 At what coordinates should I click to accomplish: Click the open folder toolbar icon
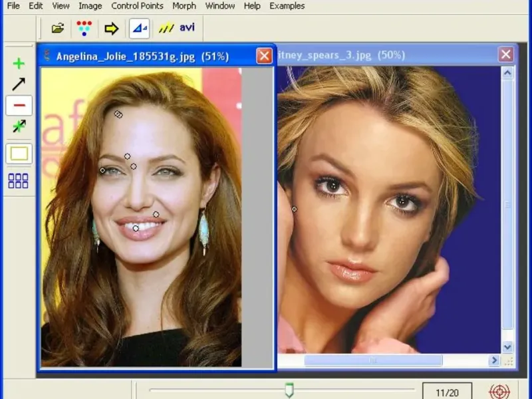(x=58, y=28)
